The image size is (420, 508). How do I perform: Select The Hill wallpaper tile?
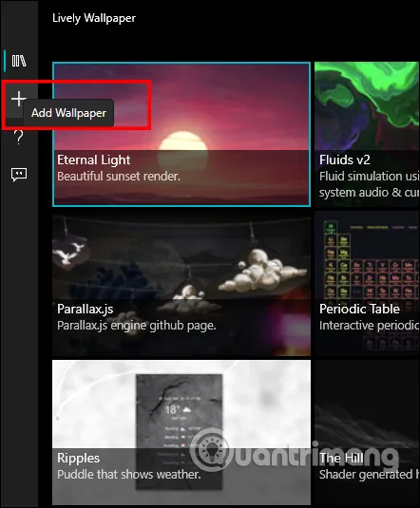click(367, 432)
